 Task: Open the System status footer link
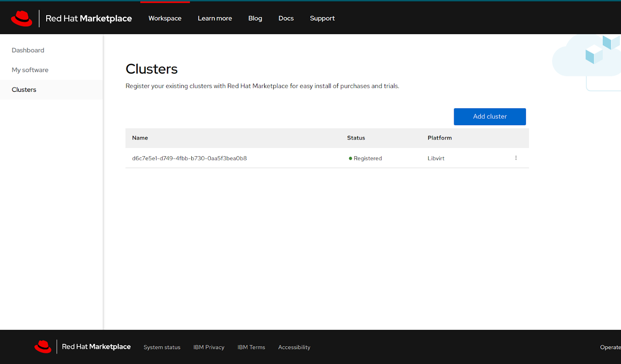(162, 347)
